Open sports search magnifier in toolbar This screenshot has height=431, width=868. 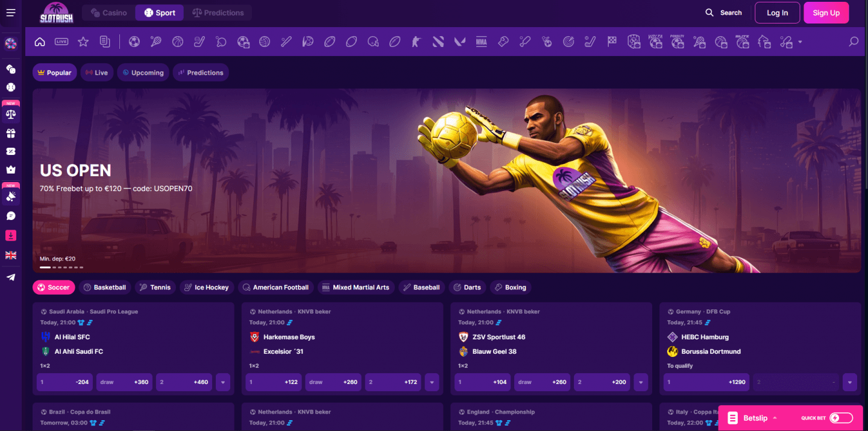click(854, 42)
